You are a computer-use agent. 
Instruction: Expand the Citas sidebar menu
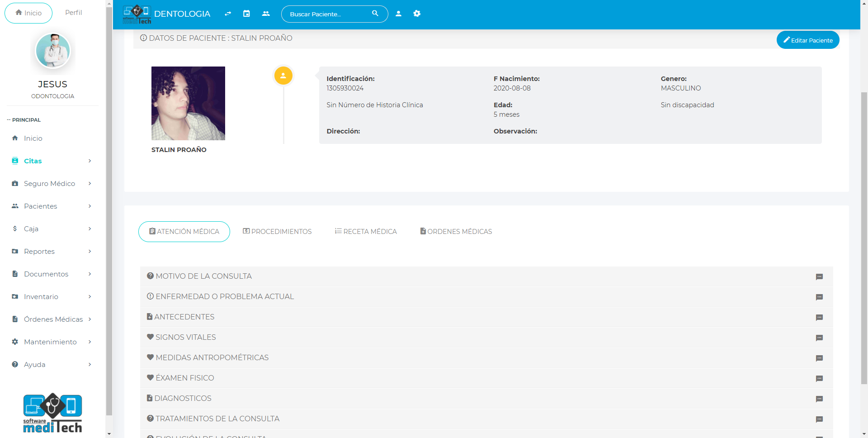[52, 161]
